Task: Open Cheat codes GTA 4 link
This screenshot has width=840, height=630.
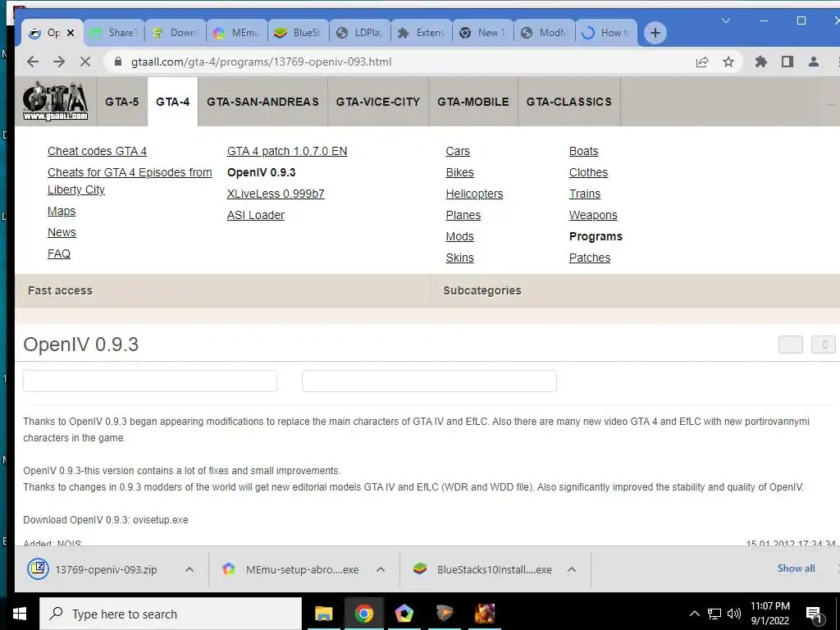Action: (97, 151)
